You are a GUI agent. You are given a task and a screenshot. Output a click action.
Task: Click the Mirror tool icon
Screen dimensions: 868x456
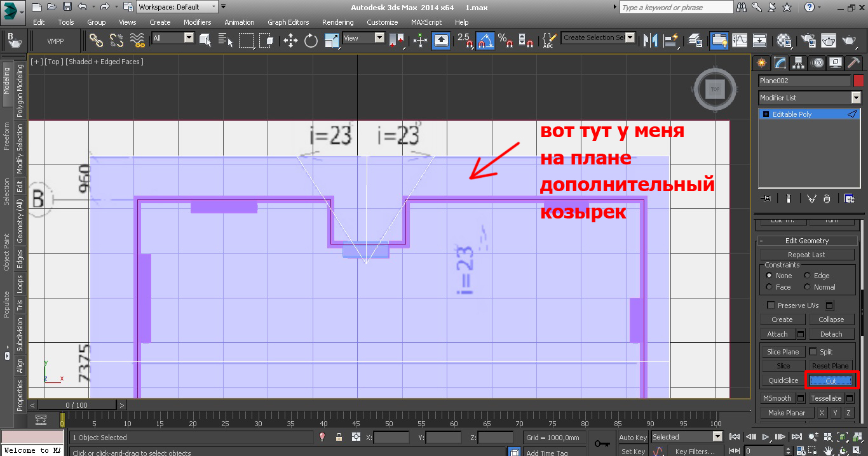[x=649, y=41]
